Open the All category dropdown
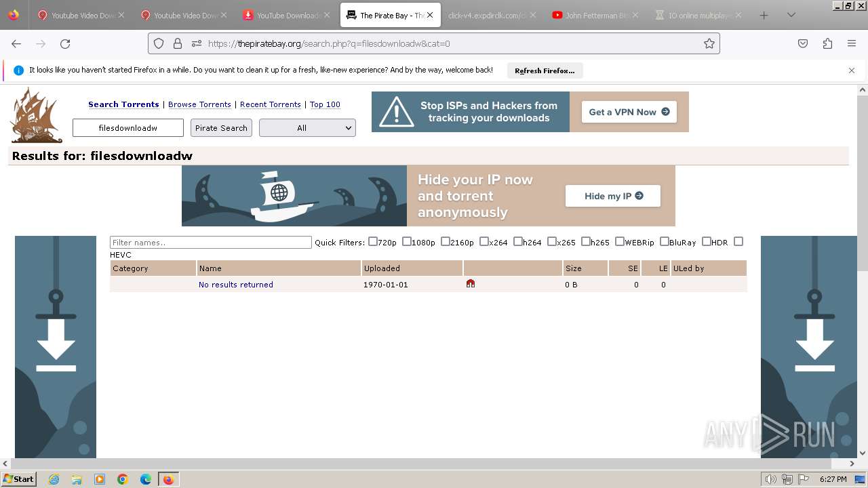 coord(307,127)
